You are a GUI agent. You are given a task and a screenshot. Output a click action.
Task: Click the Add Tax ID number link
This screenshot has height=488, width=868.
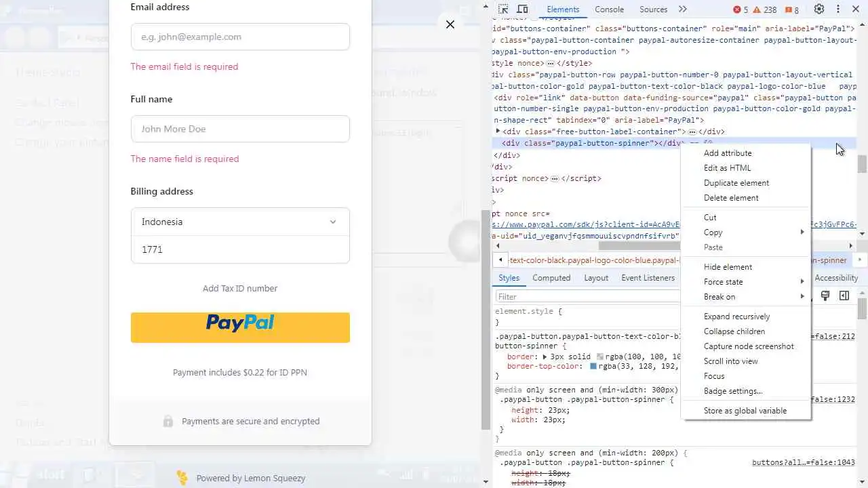point(240,288)
